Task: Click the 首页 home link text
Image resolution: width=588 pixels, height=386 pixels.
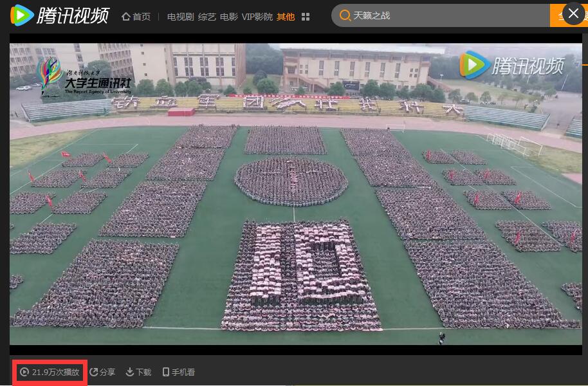Action: pyautogui.click(x=142, y=17)
